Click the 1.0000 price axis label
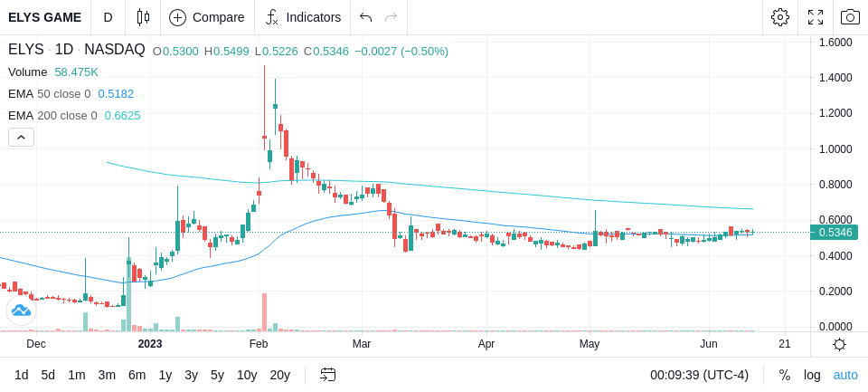Screen dimensions: 868x392 836,148
